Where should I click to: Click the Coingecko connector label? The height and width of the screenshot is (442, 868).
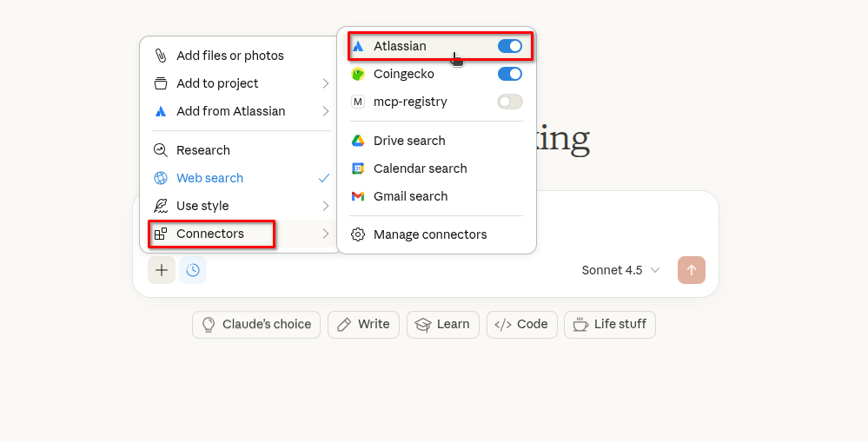403,74
